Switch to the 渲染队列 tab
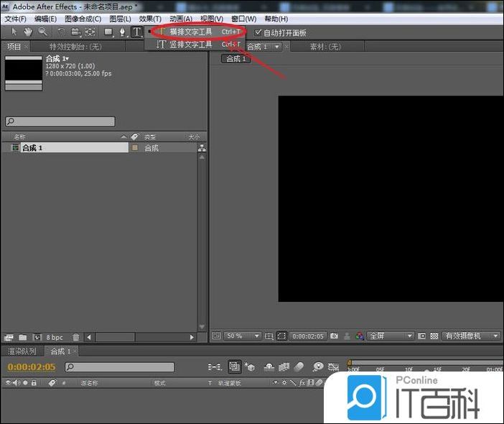The height and width of the screenshot is (424, 504). pyautogui.click(x=22, y=351)
